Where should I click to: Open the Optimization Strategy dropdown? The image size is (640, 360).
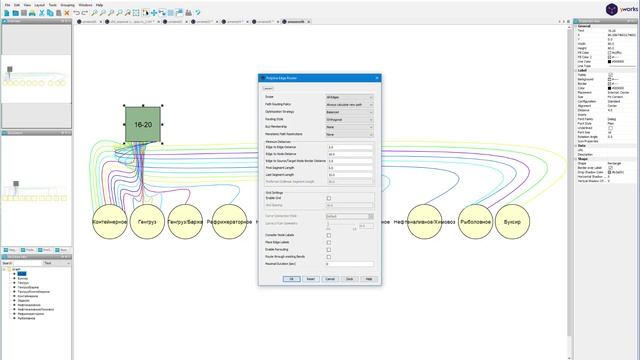click(x=349, y=112)
